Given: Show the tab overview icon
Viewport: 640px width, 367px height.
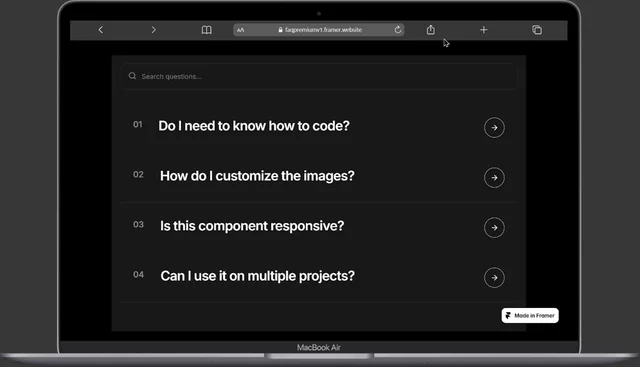Looking at the screenshot, I should click(x=537, y=30).
